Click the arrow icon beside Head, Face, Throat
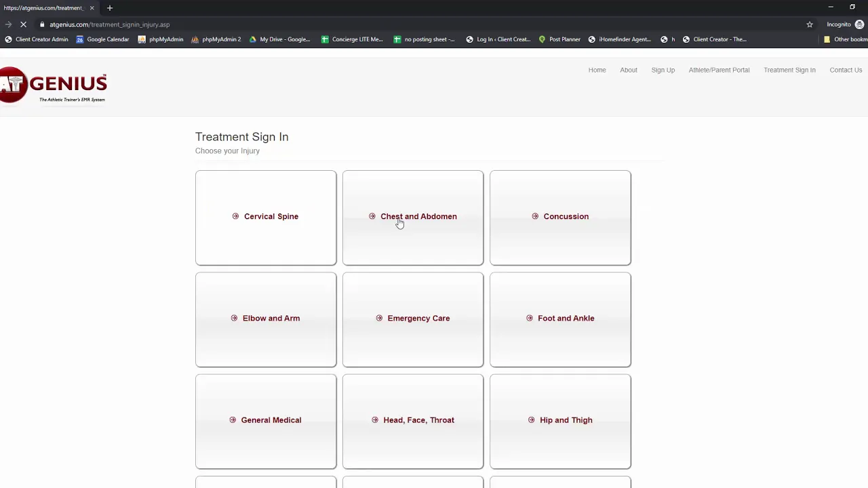This screenshot has height=488, width=868. (x=375, y=420)
